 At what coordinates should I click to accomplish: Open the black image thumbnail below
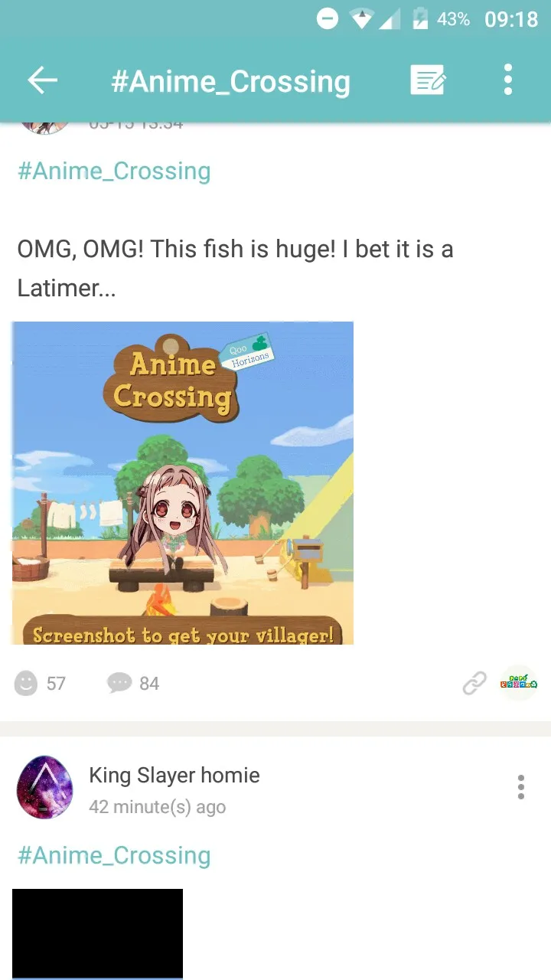[98, 934]
